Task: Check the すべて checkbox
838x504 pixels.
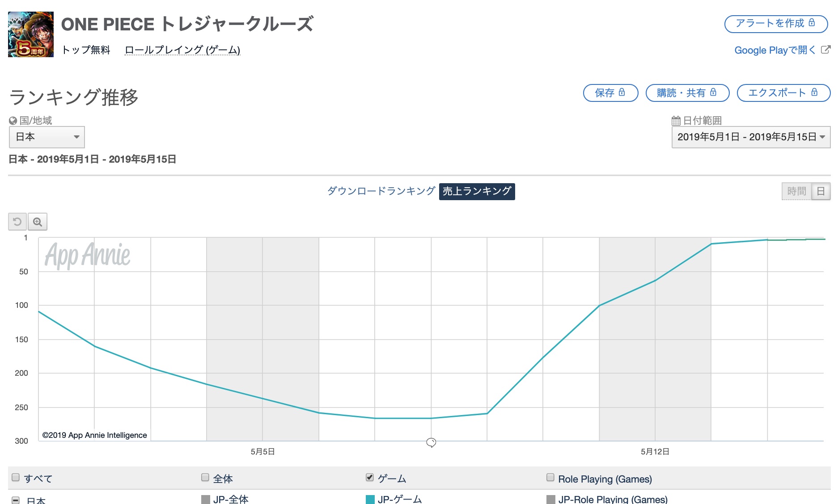Action: (x=16, y=477)
